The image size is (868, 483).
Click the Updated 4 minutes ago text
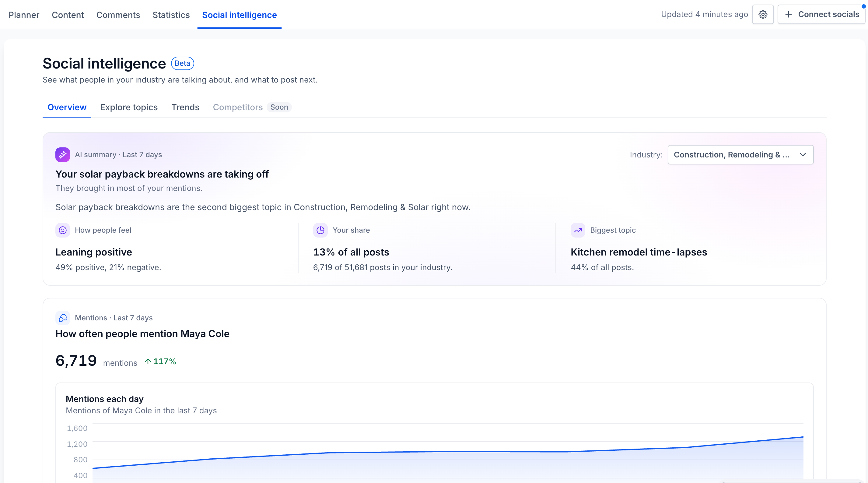[704, 15]
